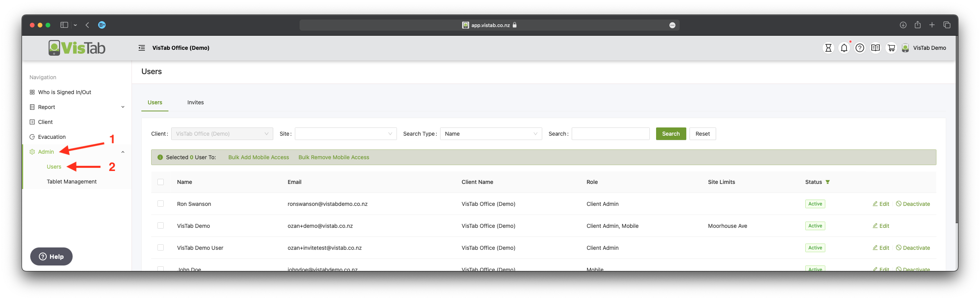Screen dimensions: 980x300
Task: Open a new tab with the plus icon
Action: [x=932, y=25]
